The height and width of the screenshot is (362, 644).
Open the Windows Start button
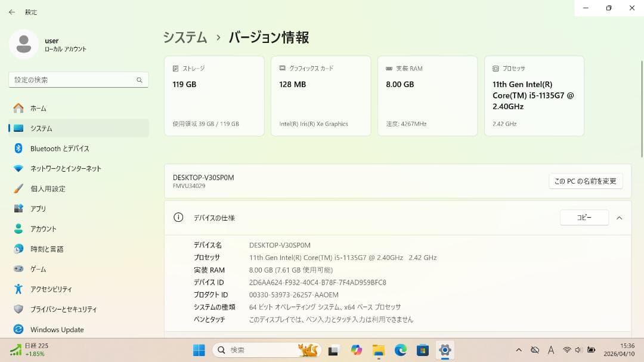199,350
